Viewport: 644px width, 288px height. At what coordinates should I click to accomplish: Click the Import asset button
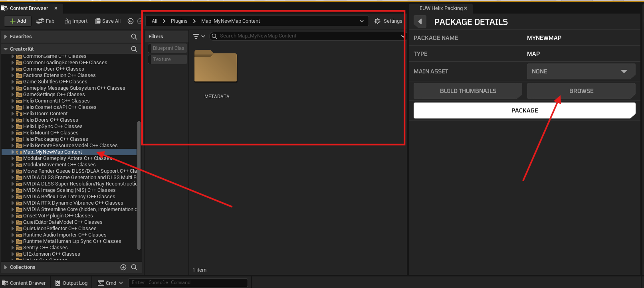pos(76,21)
